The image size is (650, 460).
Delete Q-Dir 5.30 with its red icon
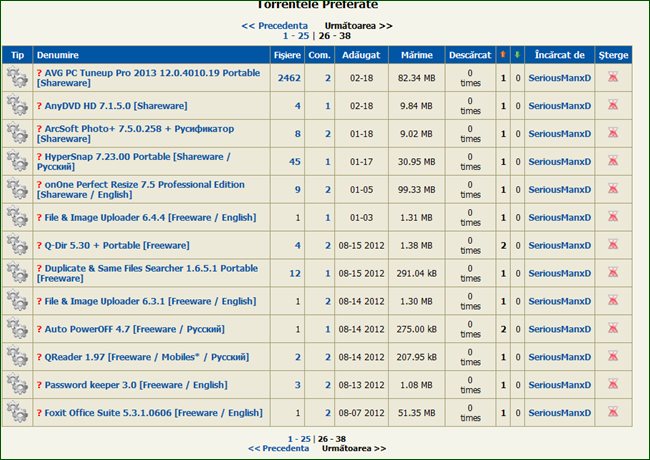click(613, 245)
